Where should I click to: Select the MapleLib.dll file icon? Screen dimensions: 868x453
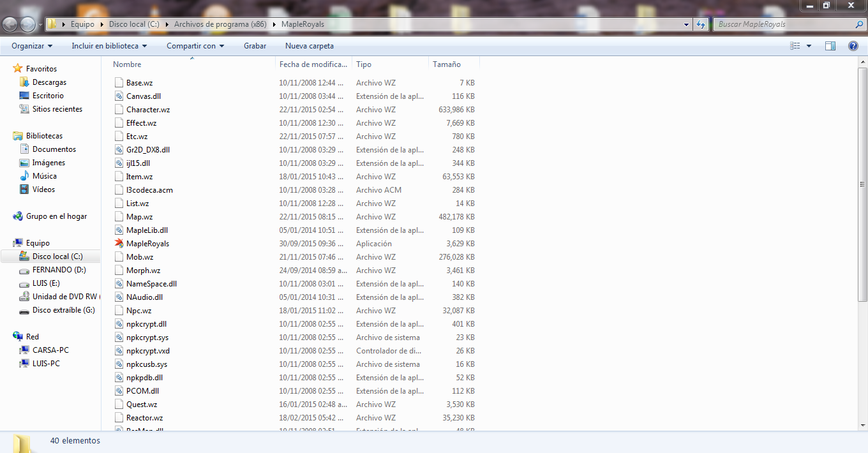(x=119, y=230)
